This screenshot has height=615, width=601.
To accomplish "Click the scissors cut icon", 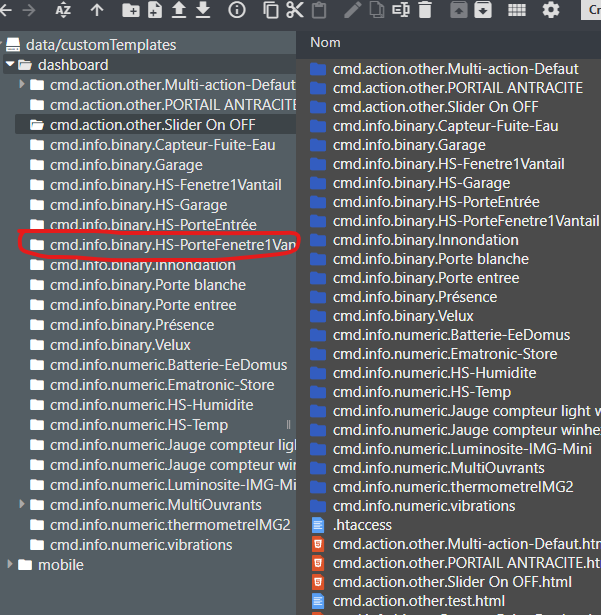I will 295,10.
